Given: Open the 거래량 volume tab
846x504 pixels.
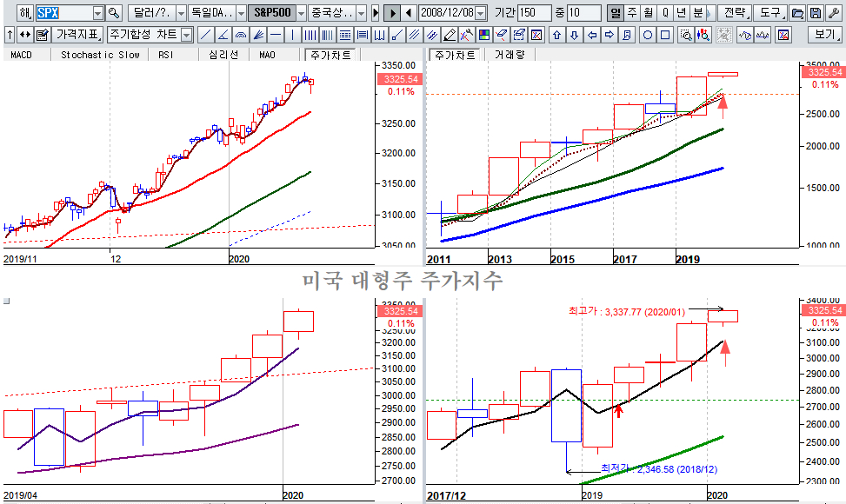Looking at the screenshot, I should (510, 55).
